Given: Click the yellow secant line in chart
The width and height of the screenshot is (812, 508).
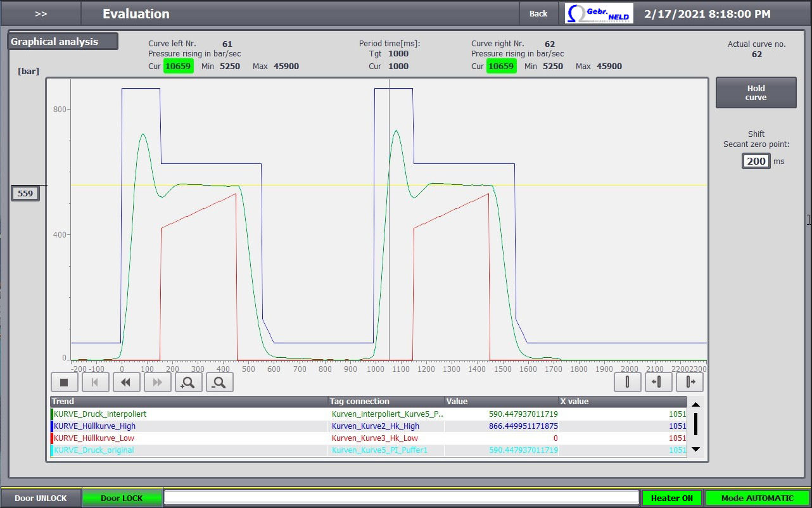Looking at the screenshot, I should click(x=388, y=185).
